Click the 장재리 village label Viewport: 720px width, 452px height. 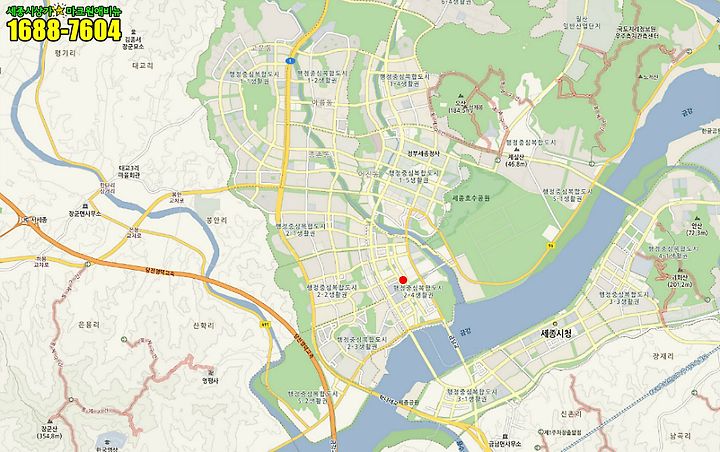(663, 356)
